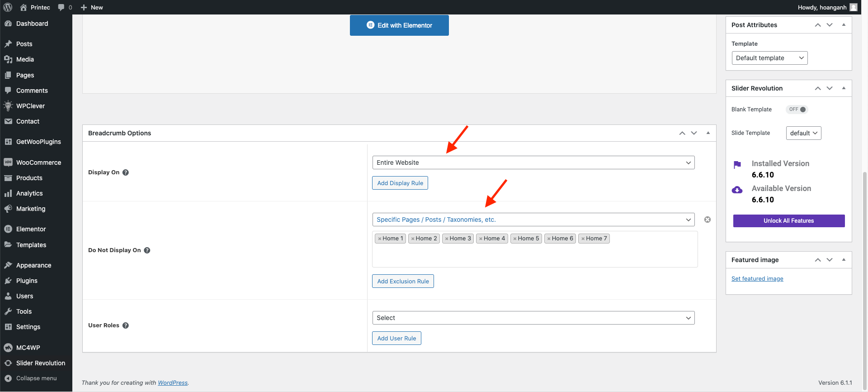The height and width of the screenshot is (392, 868).
Task: Open the Entire Website dropdown
Action: 533,163
